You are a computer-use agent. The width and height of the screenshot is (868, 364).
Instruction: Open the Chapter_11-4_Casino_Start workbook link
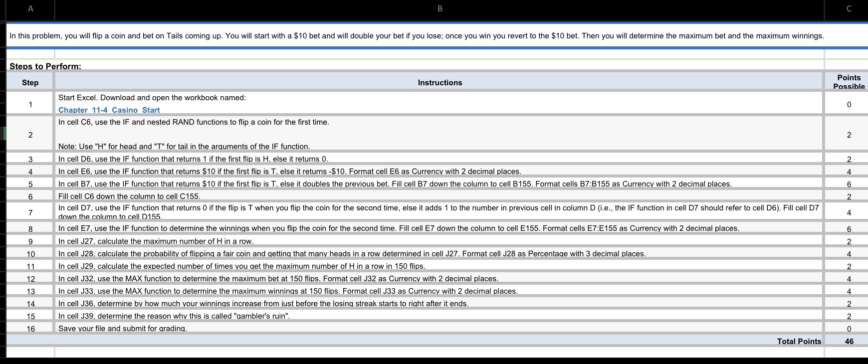coord(109,110)
